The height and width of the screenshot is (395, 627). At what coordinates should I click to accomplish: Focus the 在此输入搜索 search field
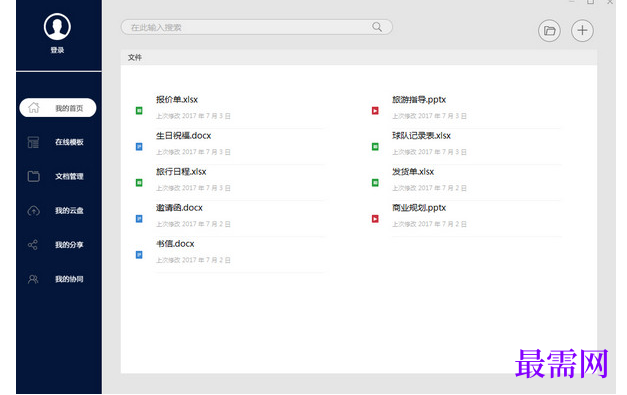pos(256,27)
